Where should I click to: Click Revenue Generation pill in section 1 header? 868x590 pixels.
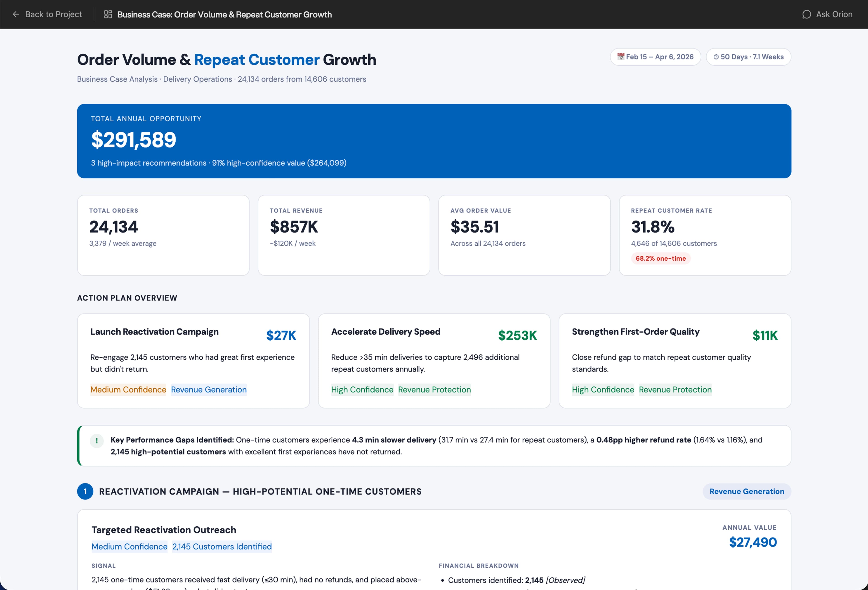click(x=747, y=491)
